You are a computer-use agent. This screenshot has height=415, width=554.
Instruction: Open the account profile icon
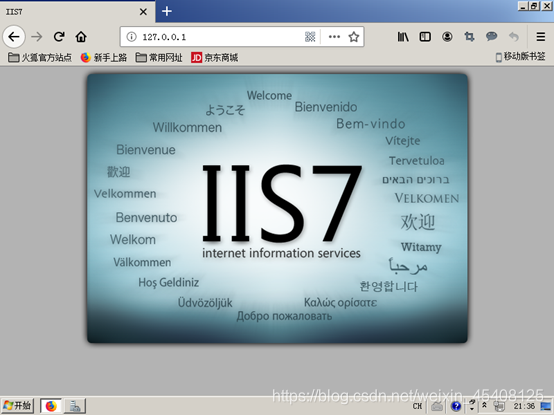point(447,37)
